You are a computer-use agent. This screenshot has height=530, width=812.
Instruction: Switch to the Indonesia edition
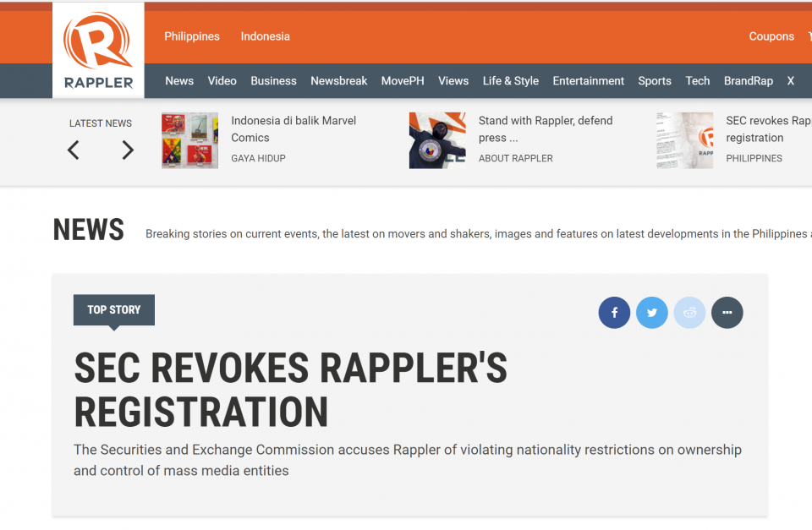click(265, 36)
